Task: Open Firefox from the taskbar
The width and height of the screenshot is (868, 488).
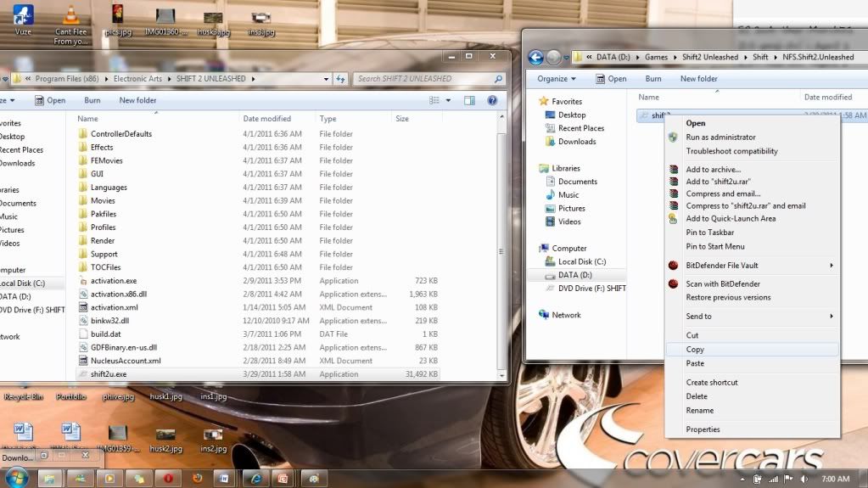Action: tap(197, 478)
